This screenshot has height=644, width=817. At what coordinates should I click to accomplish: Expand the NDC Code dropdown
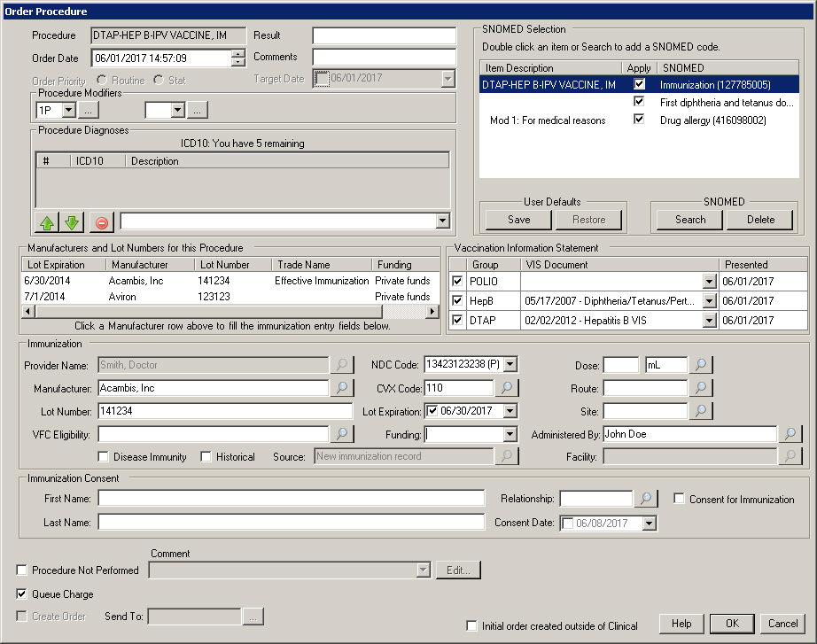coord(510,365)
